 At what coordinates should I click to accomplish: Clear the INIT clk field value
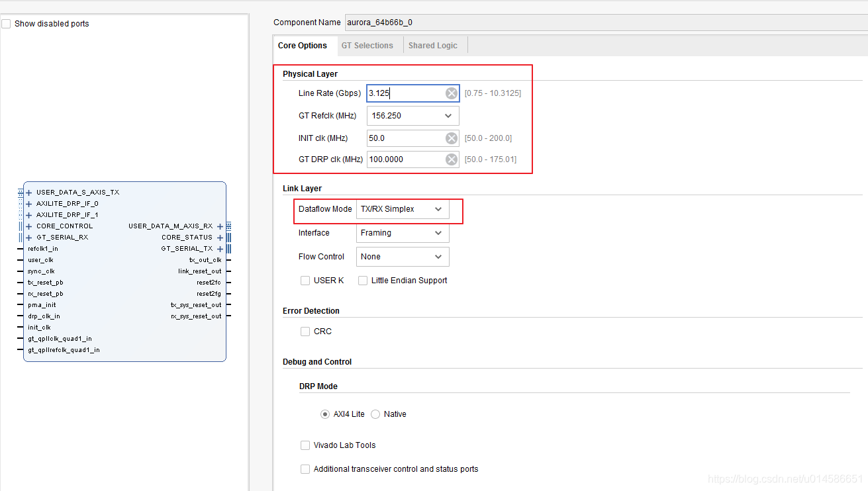click(452, 138)
